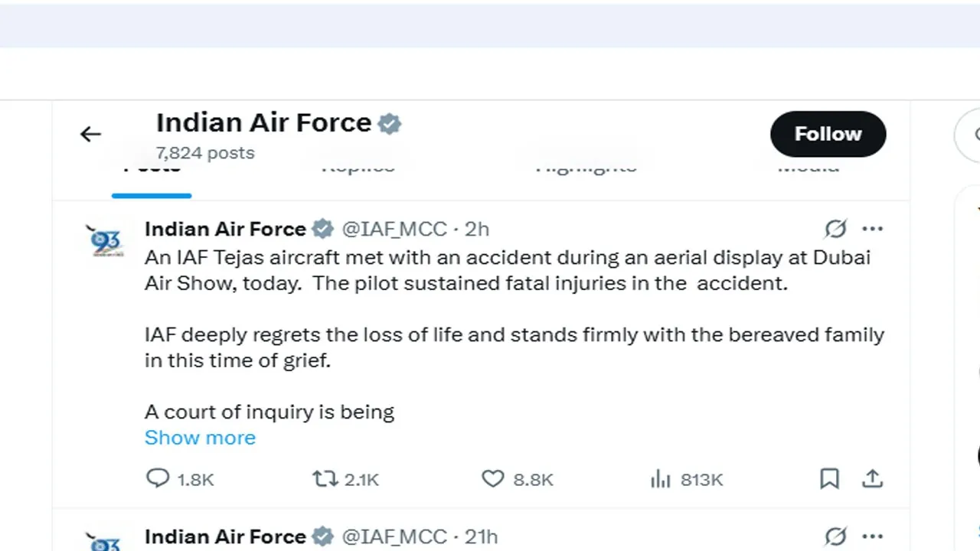Repost the Tejas accident post
Viewport: 980px width, 551px height.
click(x=325, y=479)
